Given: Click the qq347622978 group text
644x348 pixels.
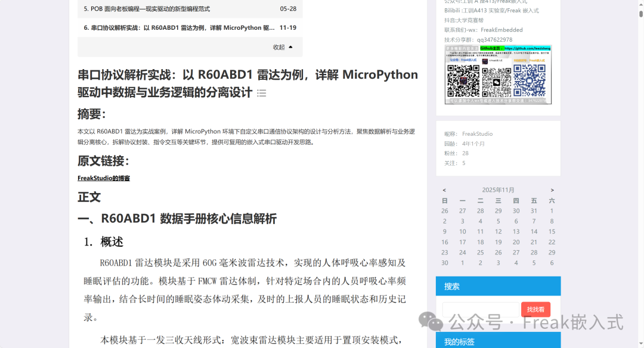Looking at the screenshot, I should pos(494,40).
